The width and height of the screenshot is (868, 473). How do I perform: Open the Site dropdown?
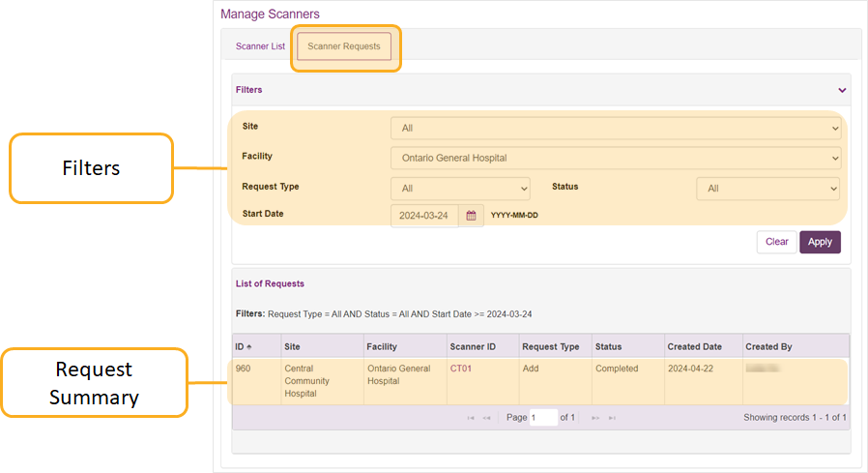click(x=615, y=128)
